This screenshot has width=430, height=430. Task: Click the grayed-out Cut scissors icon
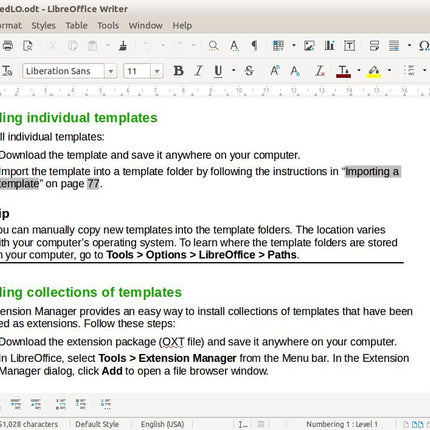pyautogui.click(x=52, y=45)
